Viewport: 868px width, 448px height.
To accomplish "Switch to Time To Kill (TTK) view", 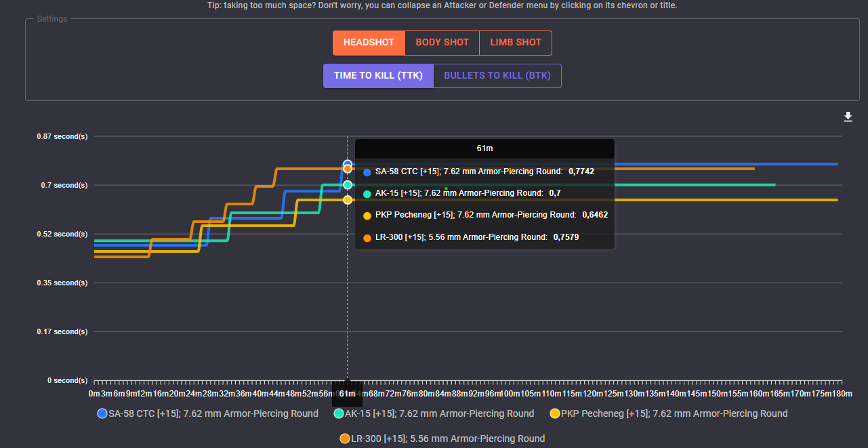I will click(378, 76).
